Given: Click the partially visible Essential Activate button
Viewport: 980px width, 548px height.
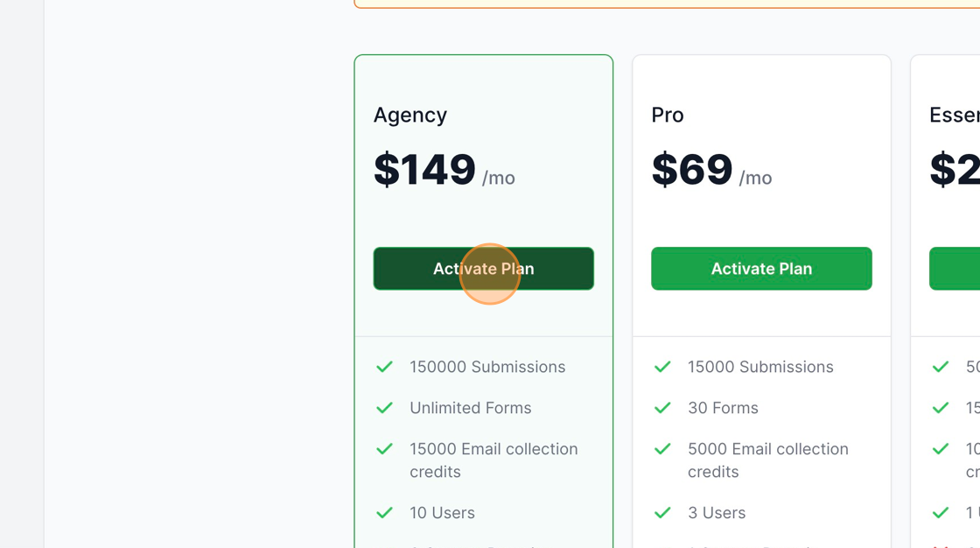Looking at the screenshot, I should (954, 269).
